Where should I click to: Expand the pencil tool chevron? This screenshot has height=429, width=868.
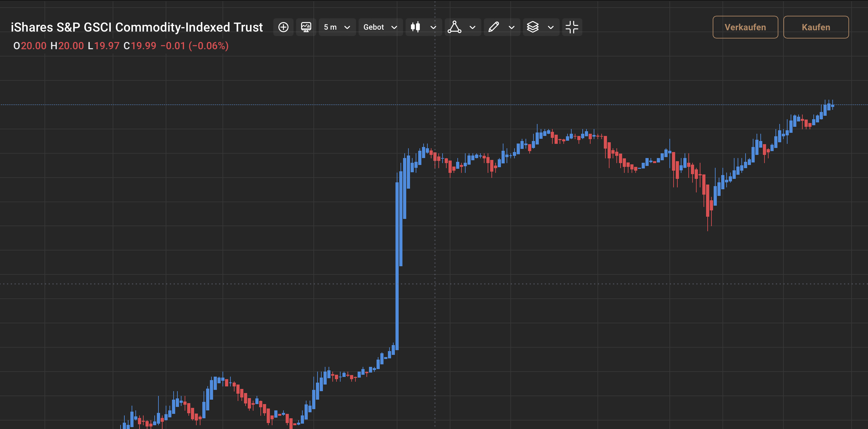click(x=512, y=27)
